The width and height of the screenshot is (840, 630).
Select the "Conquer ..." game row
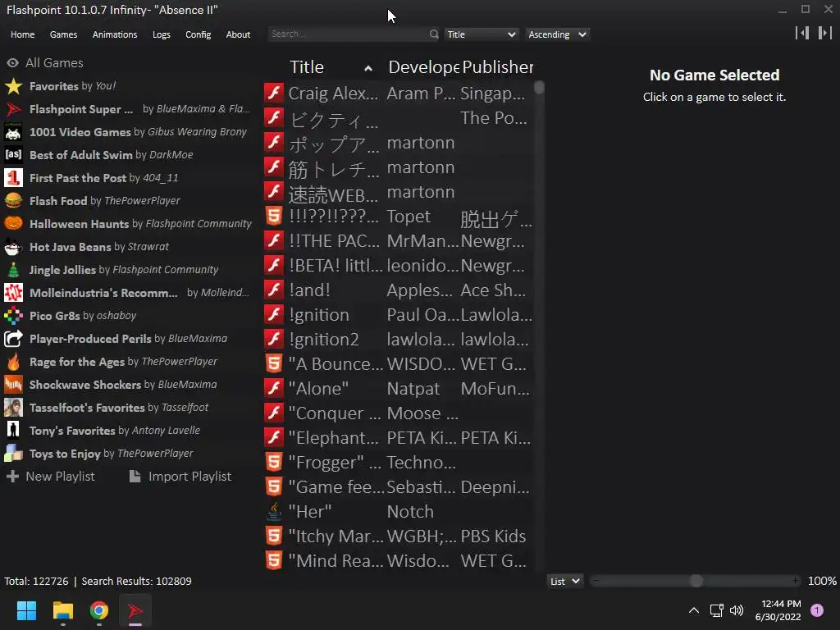pos(399,413)
